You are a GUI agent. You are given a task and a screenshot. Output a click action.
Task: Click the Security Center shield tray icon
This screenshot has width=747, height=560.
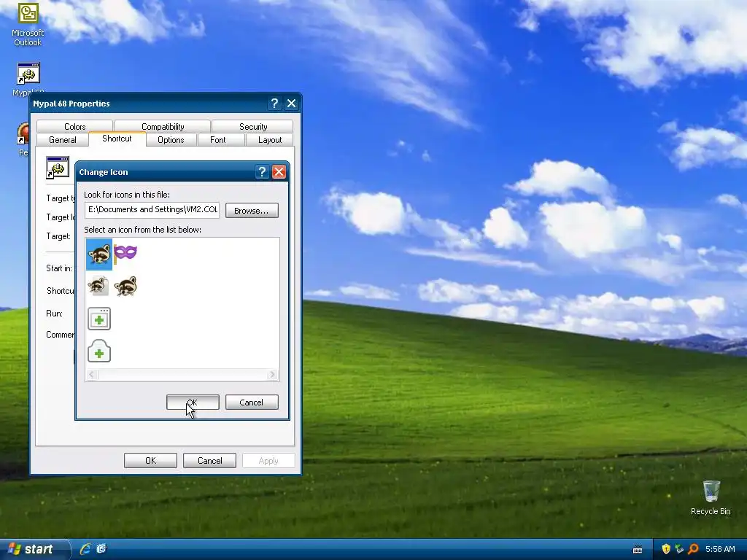666,549
